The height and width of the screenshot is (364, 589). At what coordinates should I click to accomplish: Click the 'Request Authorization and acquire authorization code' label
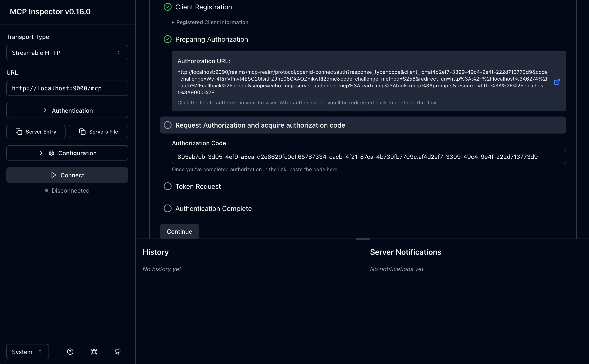click(x=260, y=125)
